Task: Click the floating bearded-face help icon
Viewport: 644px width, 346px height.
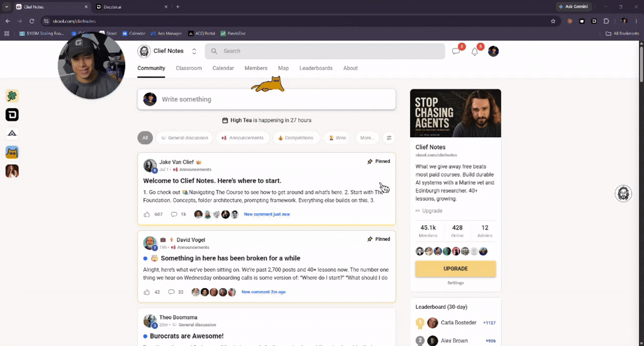Action: point(623,194)
